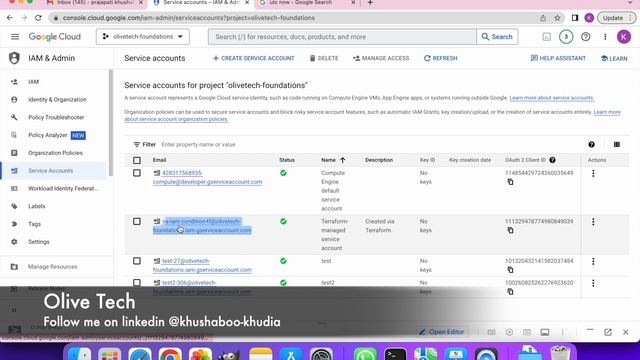Viewport: 640px width, 360px height.
Task: Click the blue Search button
Action: point(497,37)
